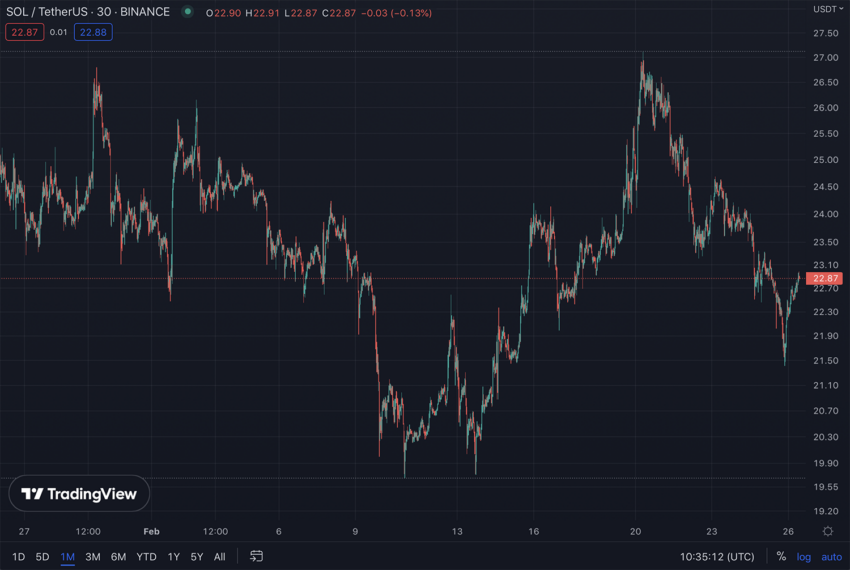Open chart settings gear icon
Image resolution: width=850 pixels, height=570 pixels.
(828, 532)
